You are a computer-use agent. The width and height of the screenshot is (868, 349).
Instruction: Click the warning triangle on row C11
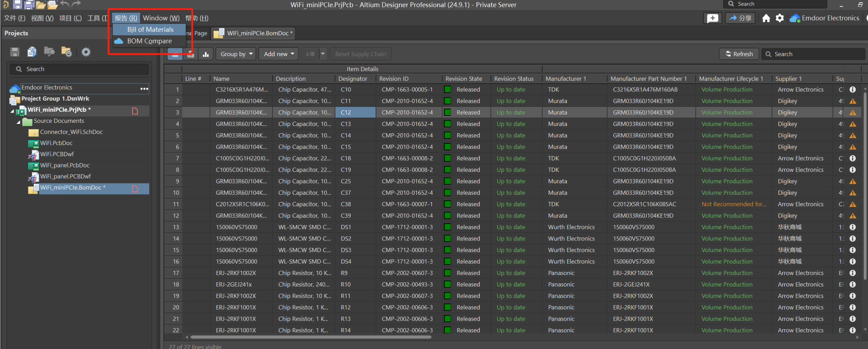(852, 101)
